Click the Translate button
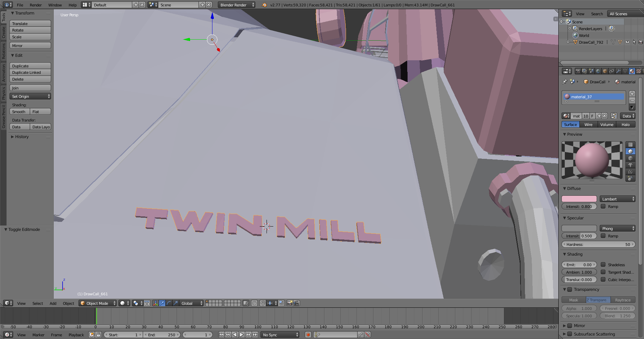Viewport: 644px width, 339px height. pos(30,23)
